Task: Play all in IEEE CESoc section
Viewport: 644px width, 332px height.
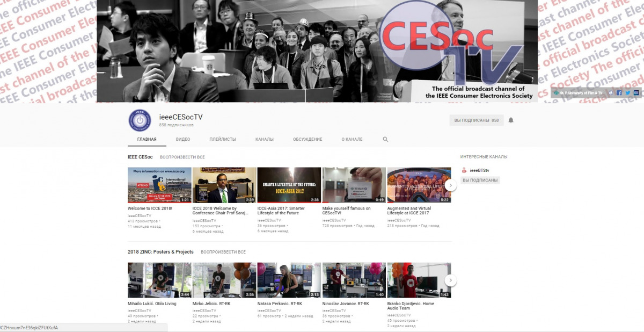Action: tap(182, 157)
